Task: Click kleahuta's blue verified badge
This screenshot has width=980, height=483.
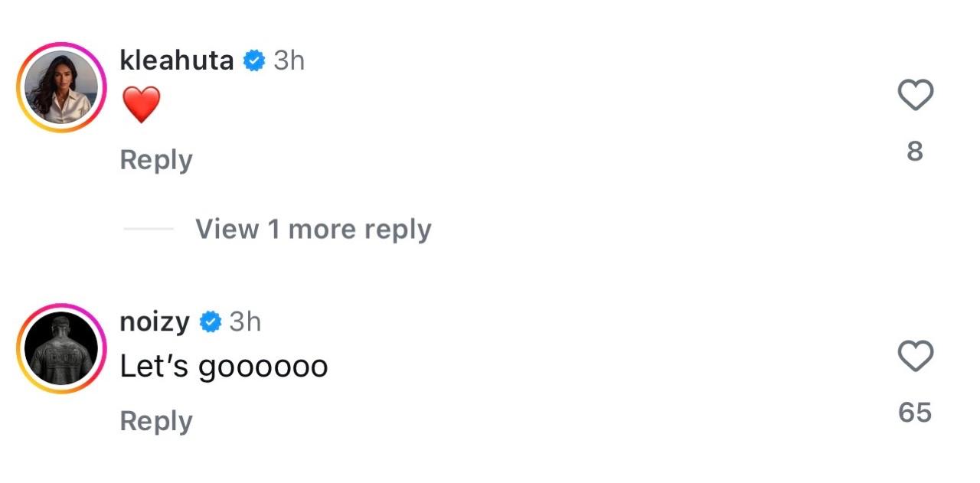Action: 254,60
